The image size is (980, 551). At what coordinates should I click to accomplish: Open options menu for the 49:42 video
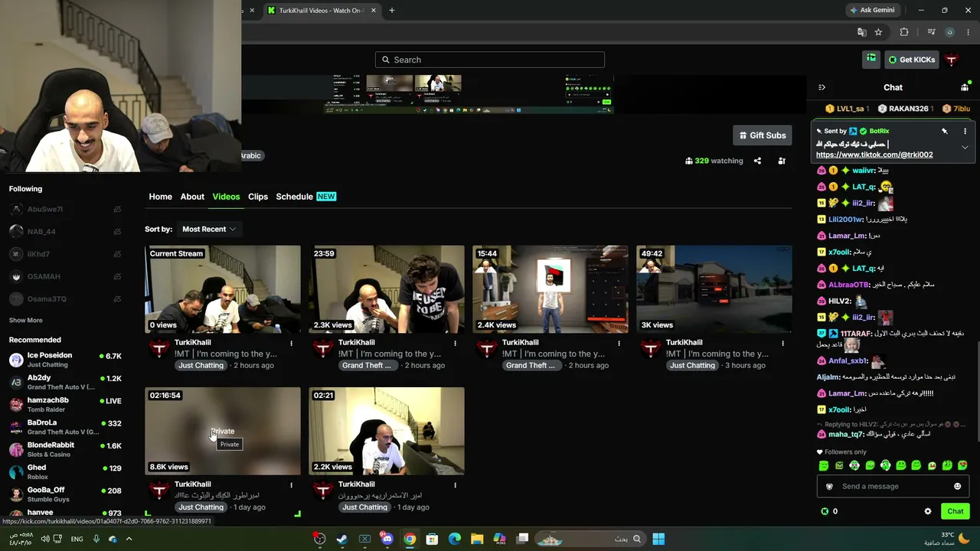[782, 343]
